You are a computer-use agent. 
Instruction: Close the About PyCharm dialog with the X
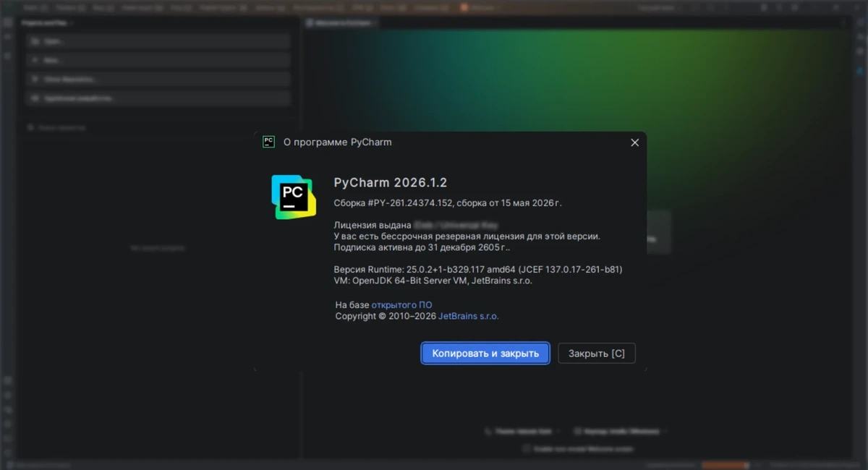coord(634,142)
